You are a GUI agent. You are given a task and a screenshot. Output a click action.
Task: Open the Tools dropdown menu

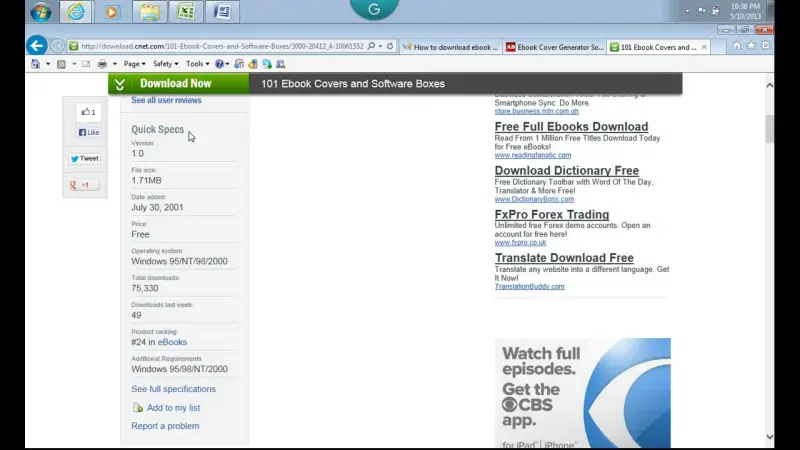coord(197,64)
